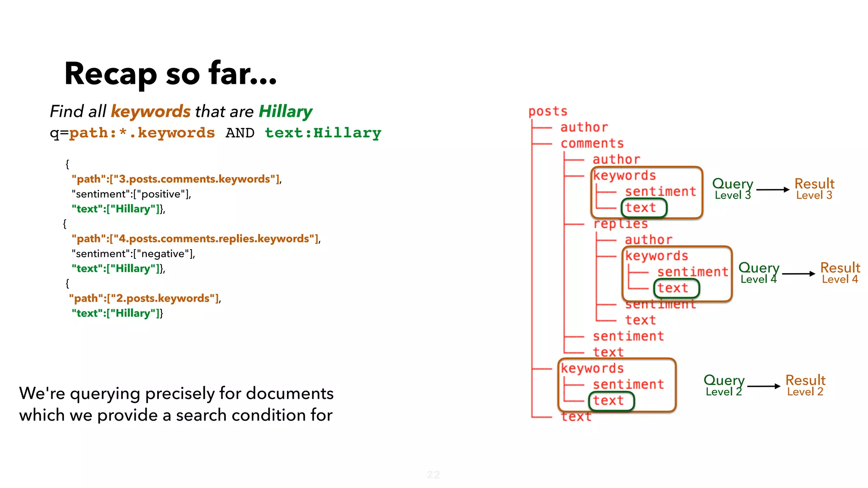Click the Result Level 4 label
Viewport: 868px width, 488px height.
point(840,273)
